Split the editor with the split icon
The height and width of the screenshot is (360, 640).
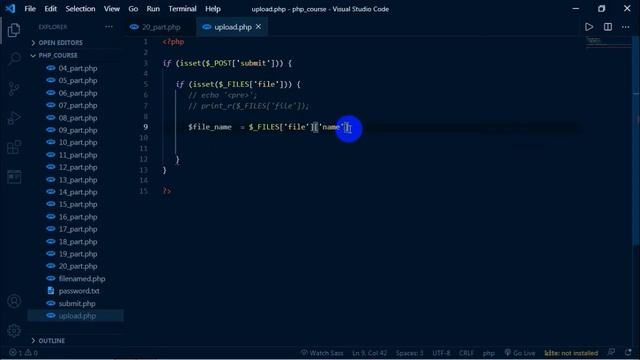tap(608, 27)
